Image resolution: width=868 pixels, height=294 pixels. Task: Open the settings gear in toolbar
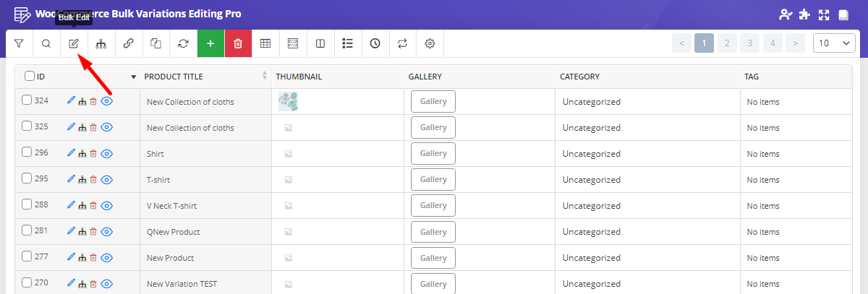430,43
